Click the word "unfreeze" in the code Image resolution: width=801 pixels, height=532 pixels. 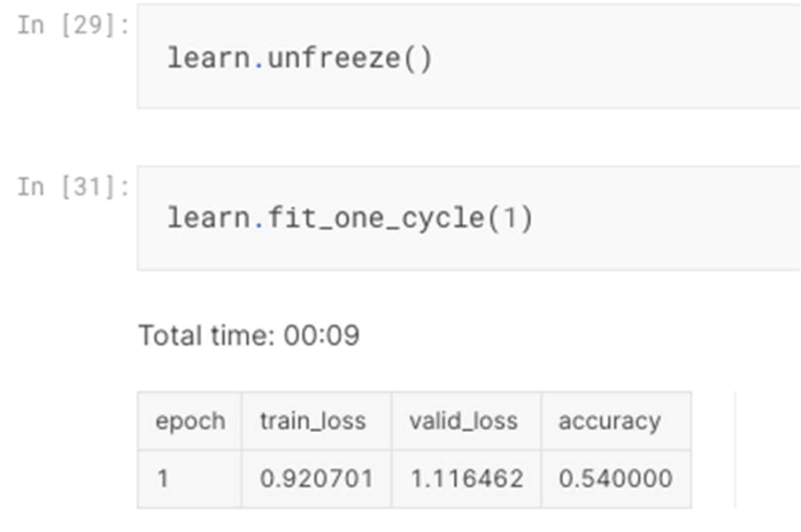(x=334, y=60)
